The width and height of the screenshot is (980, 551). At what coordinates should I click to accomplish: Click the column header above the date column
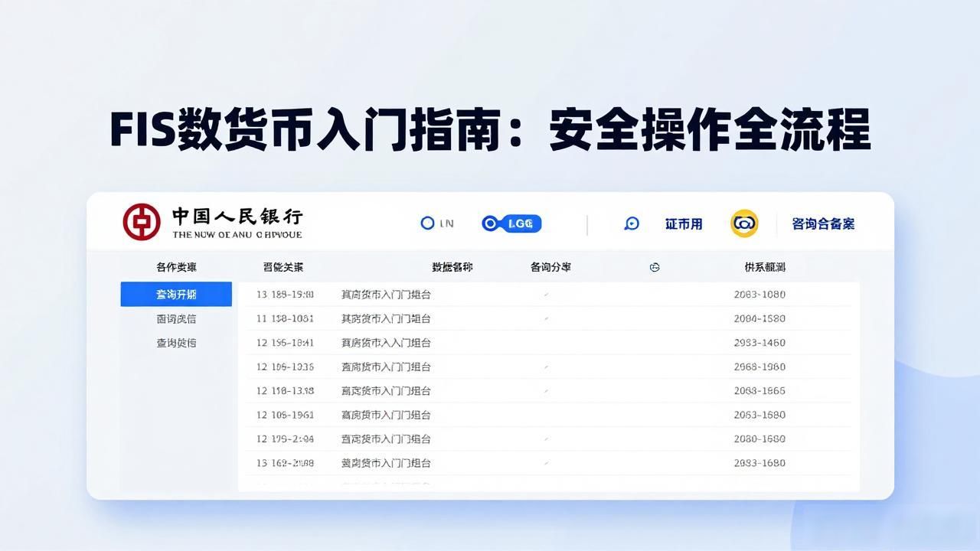click(x=283, y=267)
